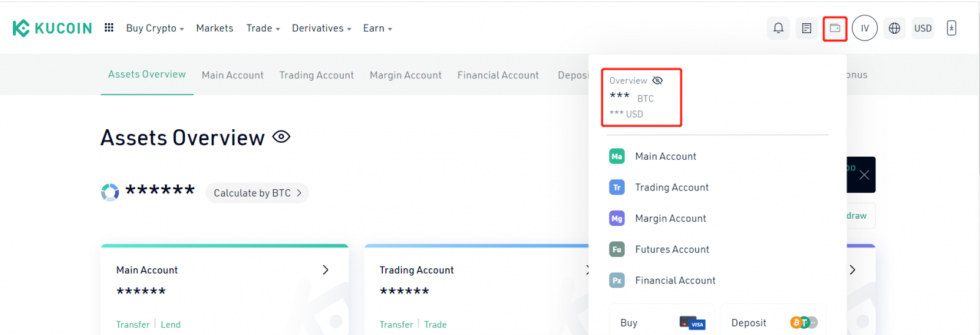The image size is (980, 335).
Task: Open the notifications bell
Action: [x=778, y=28]
